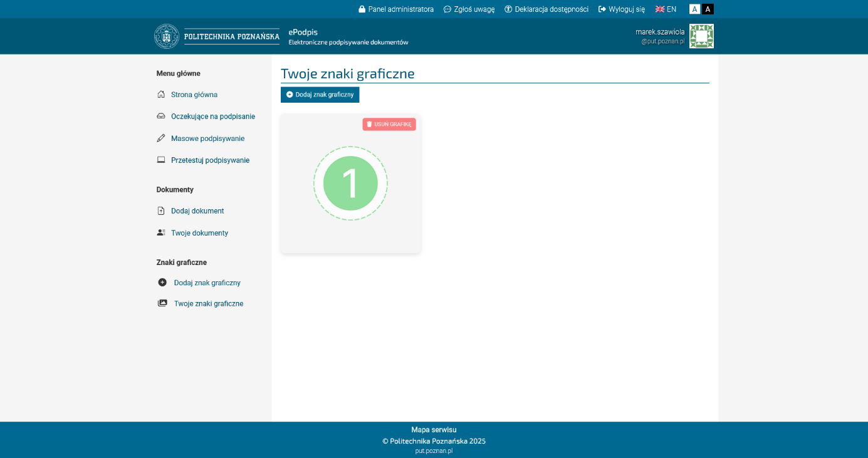Open Deklaracja dostępności in top bar

[x=546, y=9]
